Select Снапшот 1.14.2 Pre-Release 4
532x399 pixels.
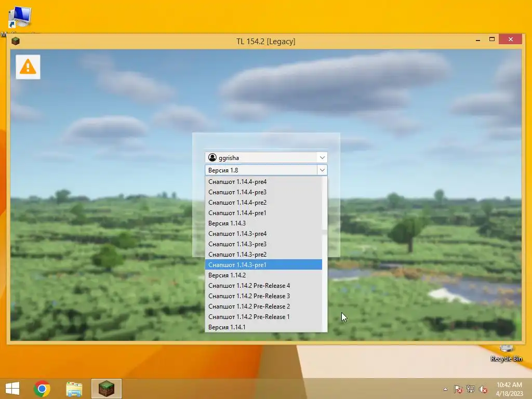[x=263, y=286]
